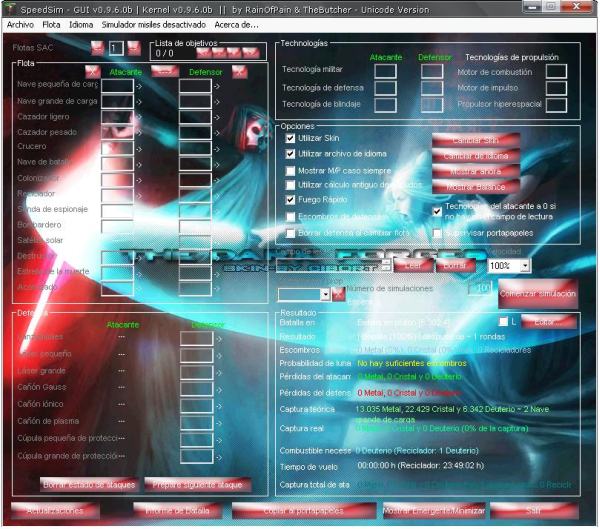Click the arrow next to Láser grande defender field
This screenshot has height=529, width=600.
219,373
